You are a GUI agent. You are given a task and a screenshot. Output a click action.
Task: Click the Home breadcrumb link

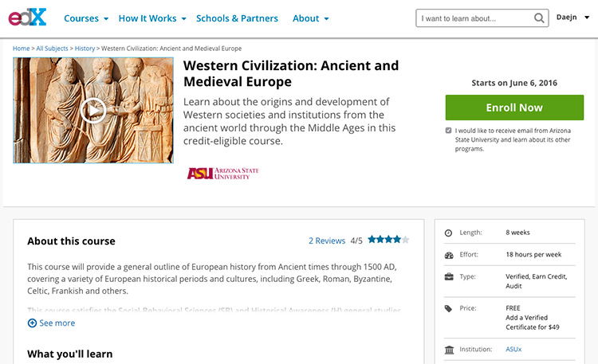(21, 49)
